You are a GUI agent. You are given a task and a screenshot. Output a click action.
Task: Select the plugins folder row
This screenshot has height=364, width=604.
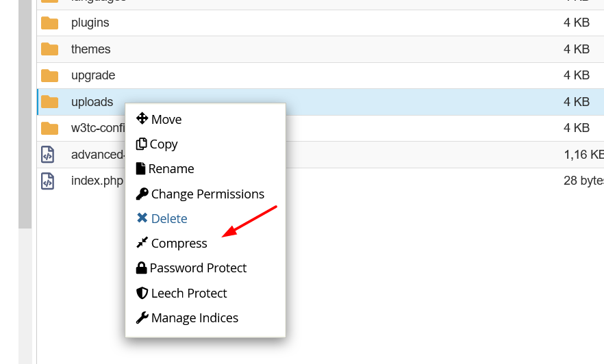click(x=320, y=23)
